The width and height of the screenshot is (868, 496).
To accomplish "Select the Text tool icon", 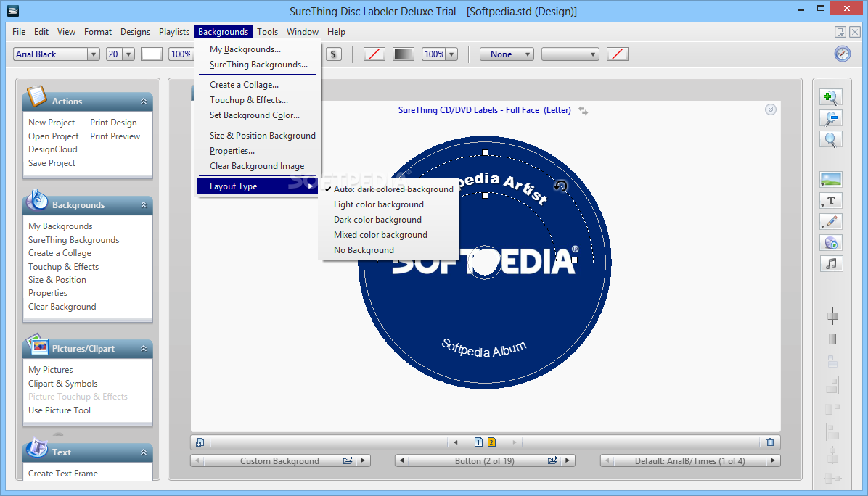I will [x=830, y=201].
